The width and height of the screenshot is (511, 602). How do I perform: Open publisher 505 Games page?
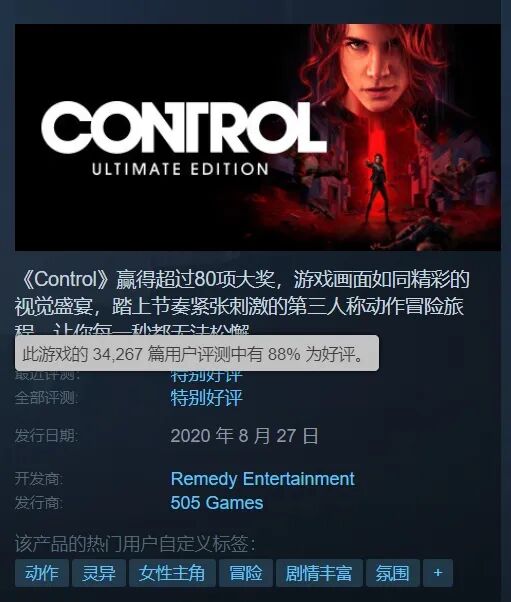pyautogui.click(x=217, y=503)
